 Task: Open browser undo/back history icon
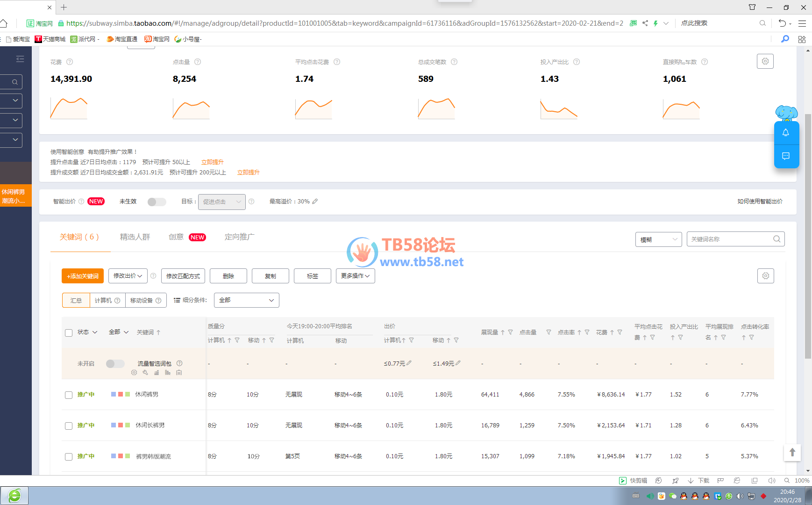point(782,23)
